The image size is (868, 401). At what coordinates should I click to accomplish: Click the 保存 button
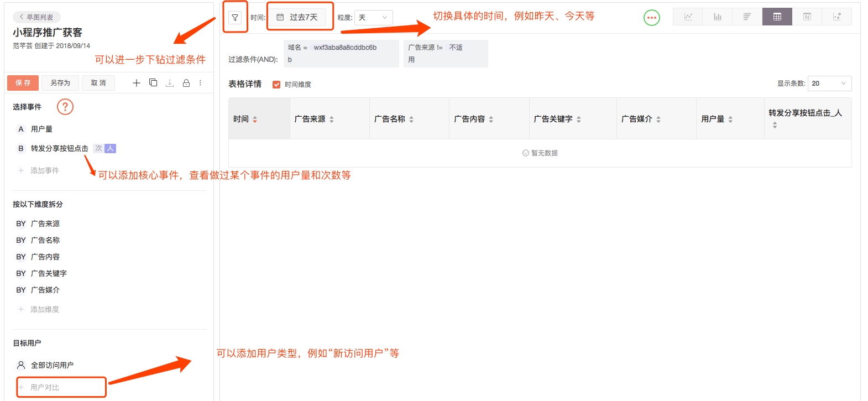pyautogui.click(x=23, y=83)
